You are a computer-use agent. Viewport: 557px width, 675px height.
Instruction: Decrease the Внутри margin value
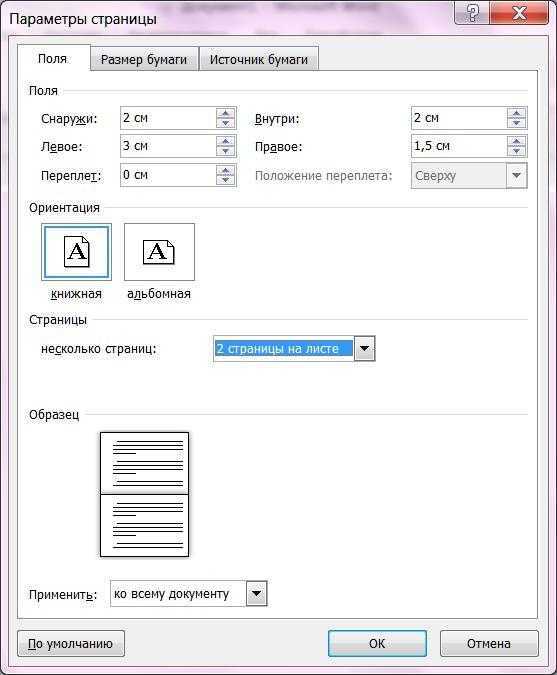coord(516,123)
